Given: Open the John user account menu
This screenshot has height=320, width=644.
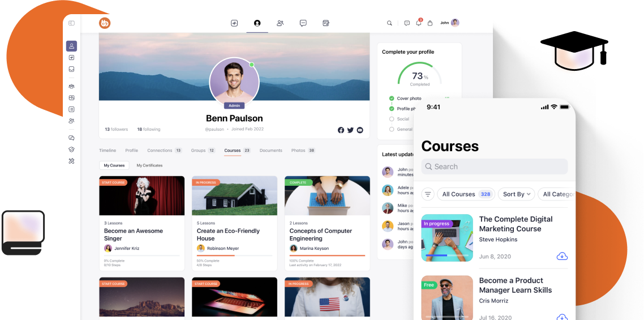Looking at the screenshot, I should [450, 23].
